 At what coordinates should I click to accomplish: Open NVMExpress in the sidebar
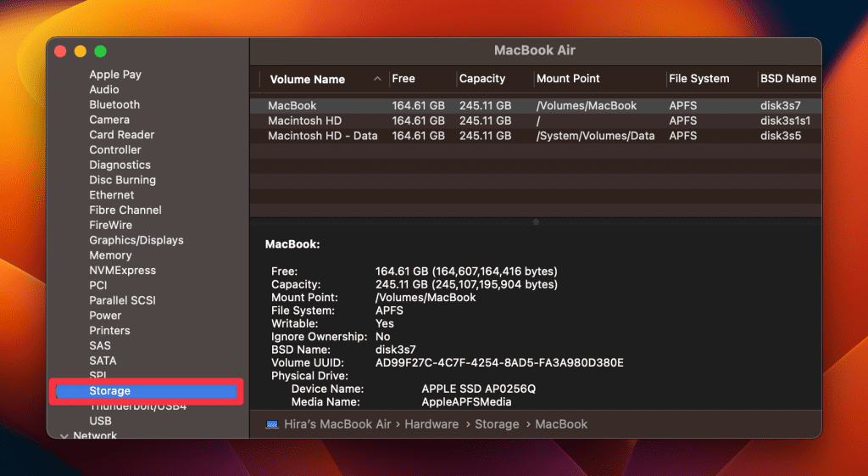point(123,271)
